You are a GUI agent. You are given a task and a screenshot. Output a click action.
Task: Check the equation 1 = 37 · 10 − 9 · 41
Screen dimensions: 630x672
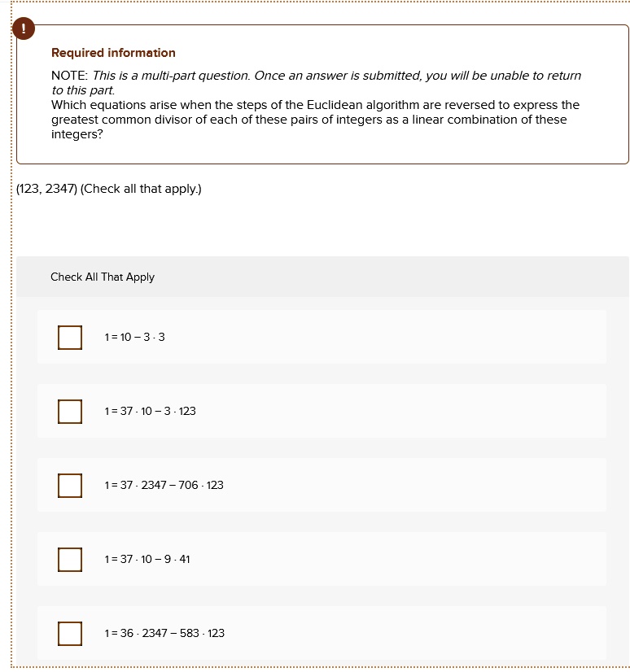click(70, 559)
